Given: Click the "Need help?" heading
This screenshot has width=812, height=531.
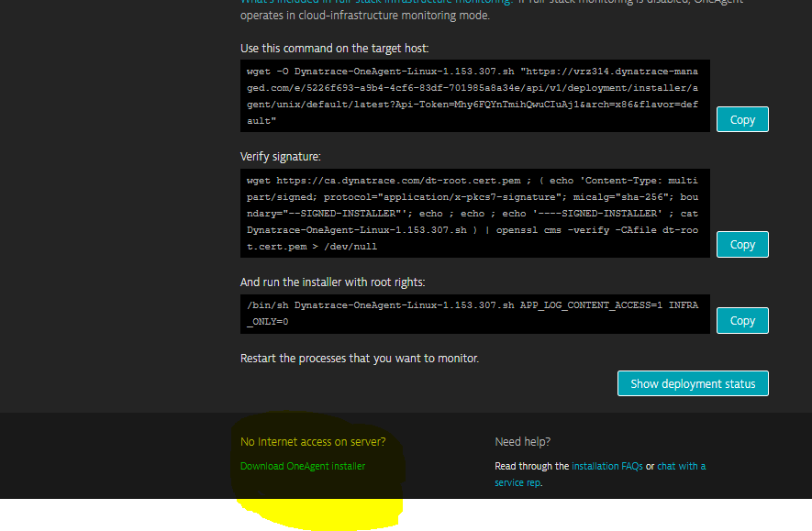Looking at the screenshot, I should 522,442.
